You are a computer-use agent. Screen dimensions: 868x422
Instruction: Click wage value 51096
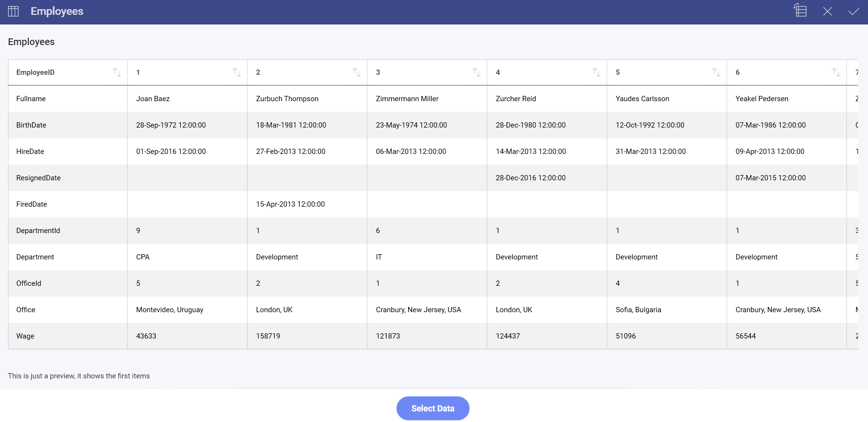pyautogui.click(x=626, y=336)
